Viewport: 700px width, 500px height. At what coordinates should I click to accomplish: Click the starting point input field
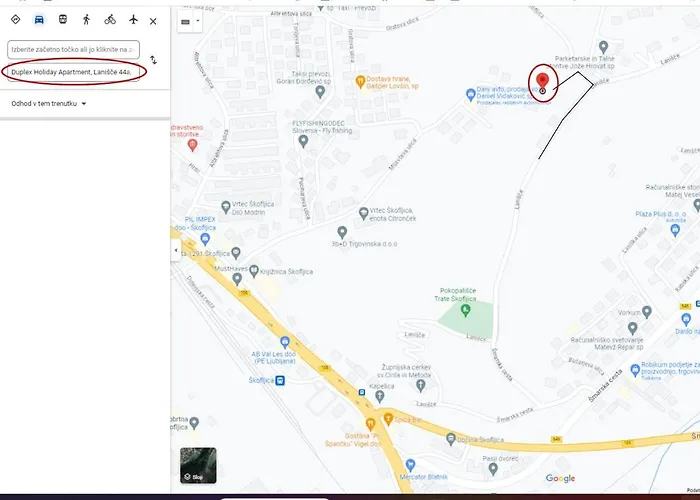tap(72, 49)
